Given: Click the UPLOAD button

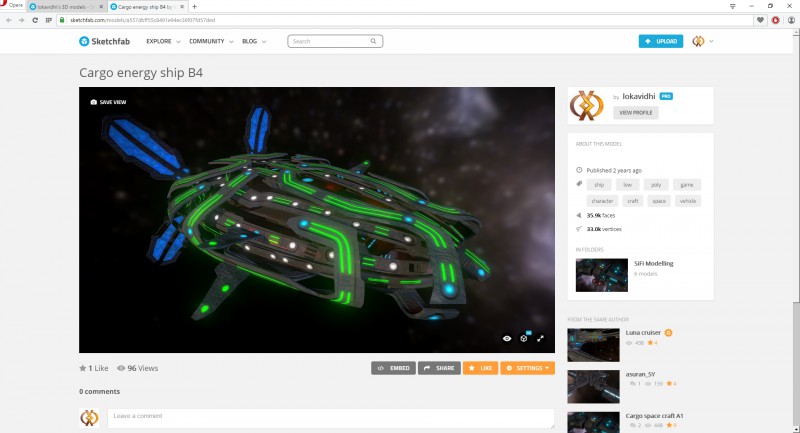Looking at the screenshot, I should click(661, 41).
